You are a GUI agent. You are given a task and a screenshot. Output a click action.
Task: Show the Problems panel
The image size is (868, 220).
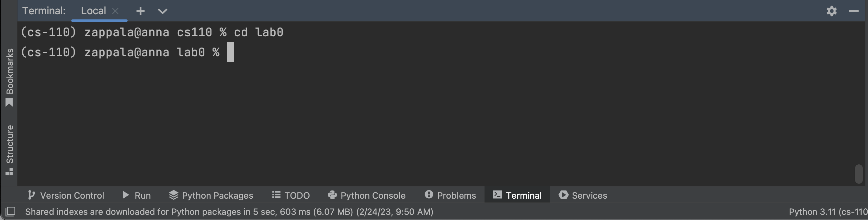(450, 195)
